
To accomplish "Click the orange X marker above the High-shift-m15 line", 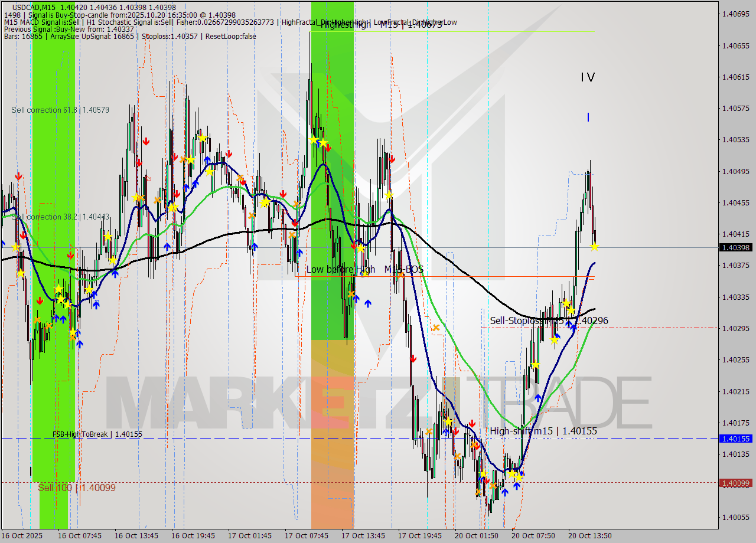I will pos(429,431).
